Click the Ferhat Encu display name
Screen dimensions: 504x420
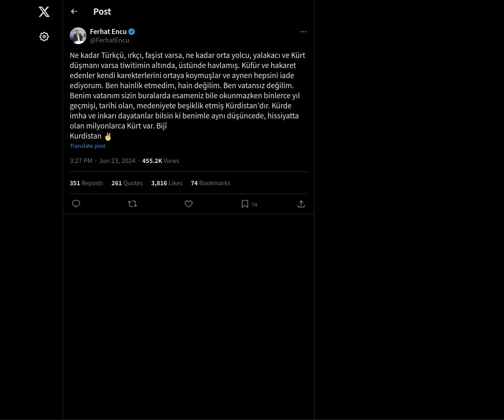pos(108,31)
